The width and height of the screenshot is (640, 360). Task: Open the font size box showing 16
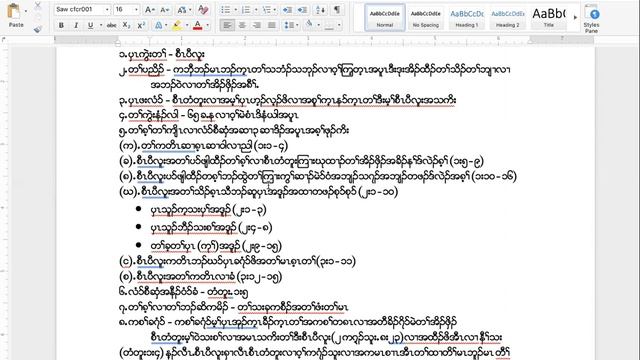coord(126,9)
